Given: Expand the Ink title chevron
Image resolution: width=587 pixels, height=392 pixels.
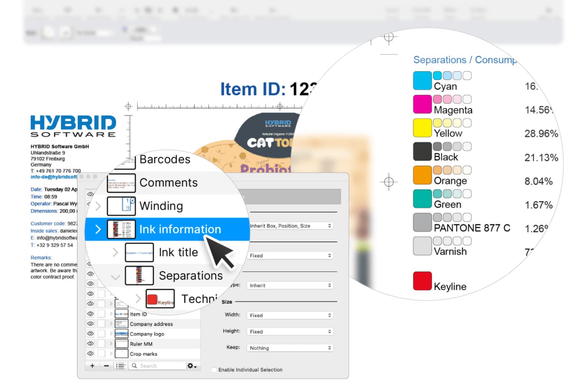Looking at the screenshot, I should point(116,253).
